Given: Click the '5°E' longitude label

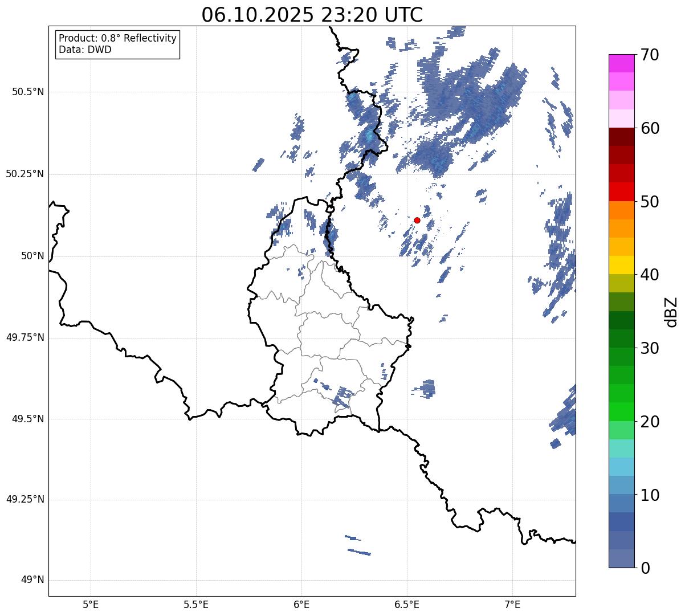Looking at the screenshot, I should click(x=91, y=604).
